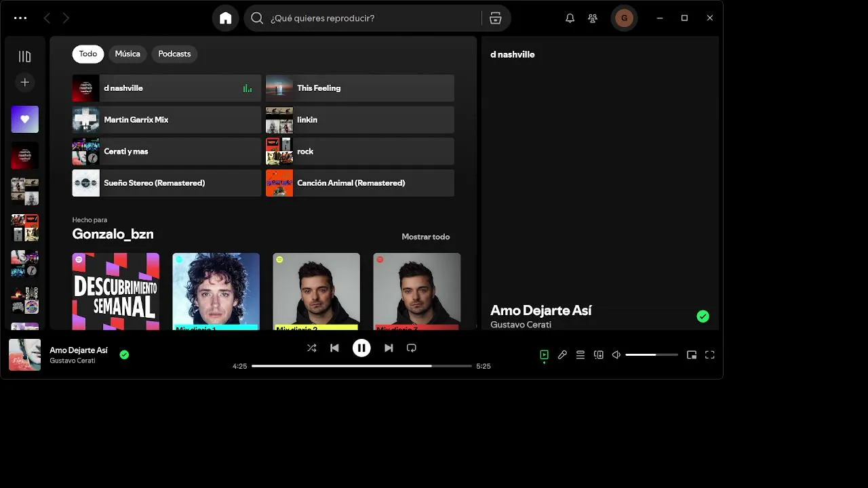Open the d nashville playlist in sidebar
The width and height of the screenshot is (868, 488).
point(24,156)
